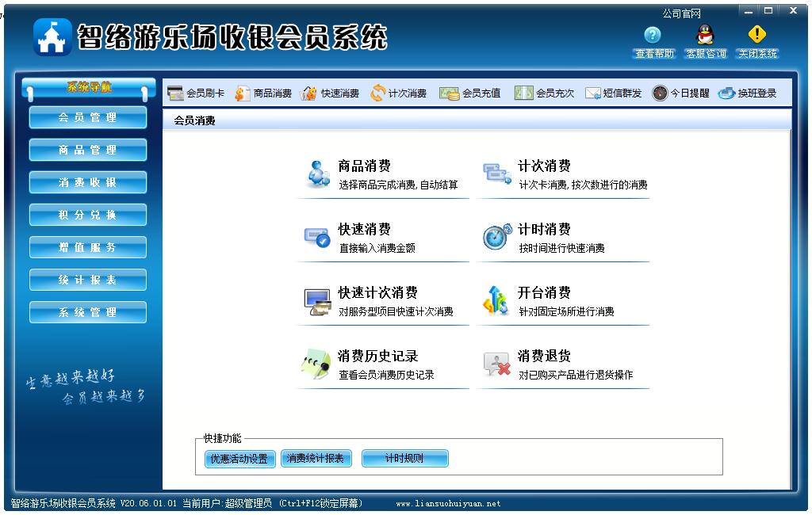Image resolution: width=812 pixels, height=515 pixels.
Task: Open 客服咨询 penguin icon
Action: pos(705,34)
